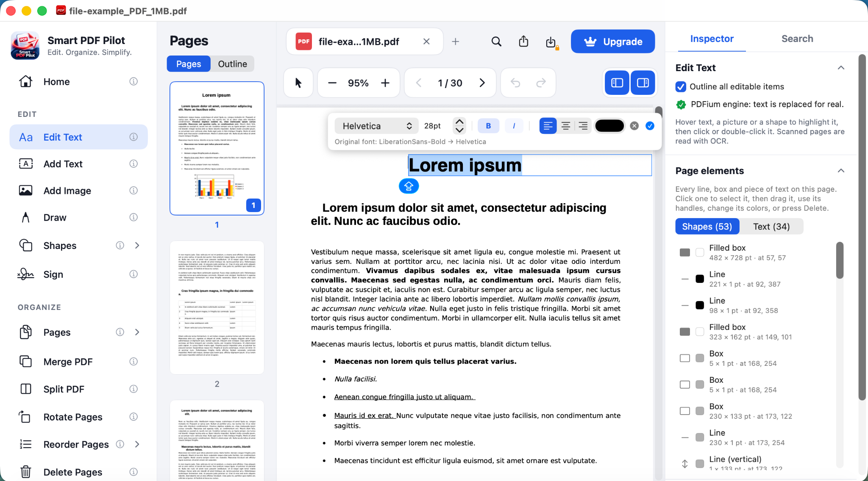Image resolution: width=868 pixels, height=481 pixels.
Task: Switch to the Search tab
Action: [797, 39]
